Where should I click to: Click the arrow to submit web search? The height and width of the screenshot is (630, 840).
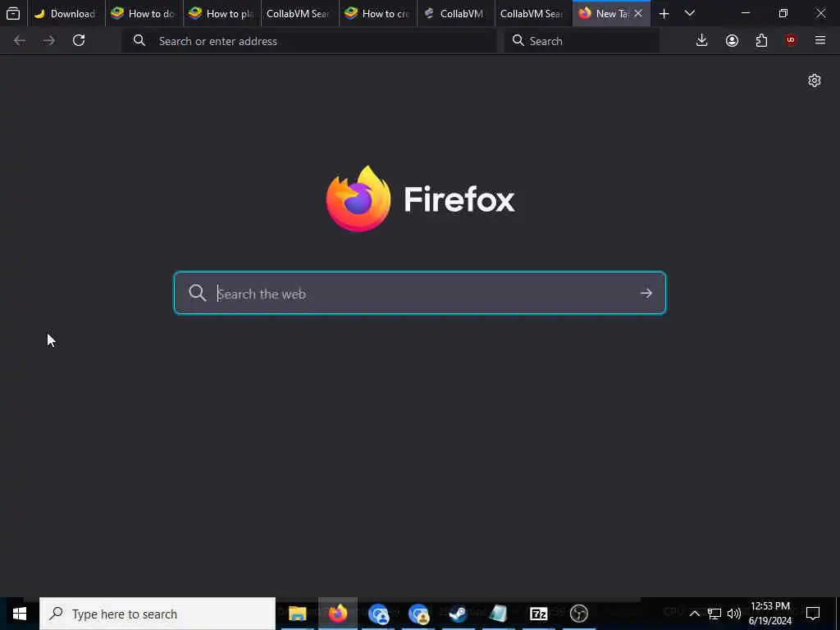646,293
